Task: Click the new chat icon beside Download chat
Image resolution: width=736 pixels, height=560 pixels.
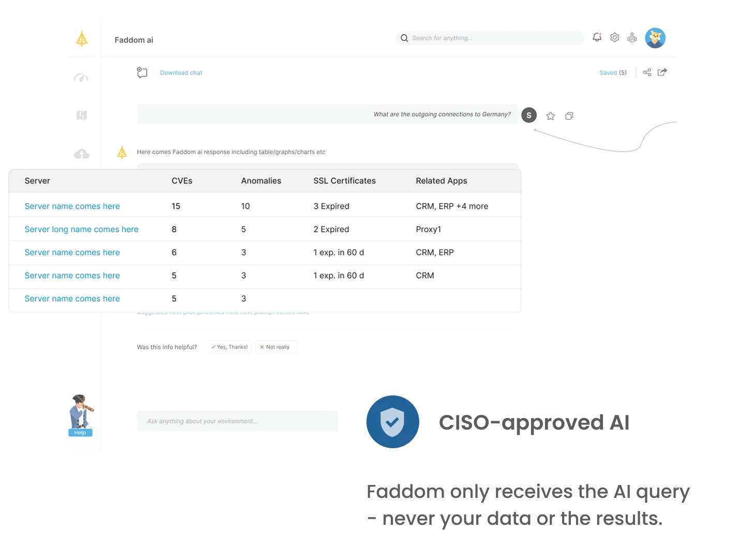Action: [x=142, y=72]
